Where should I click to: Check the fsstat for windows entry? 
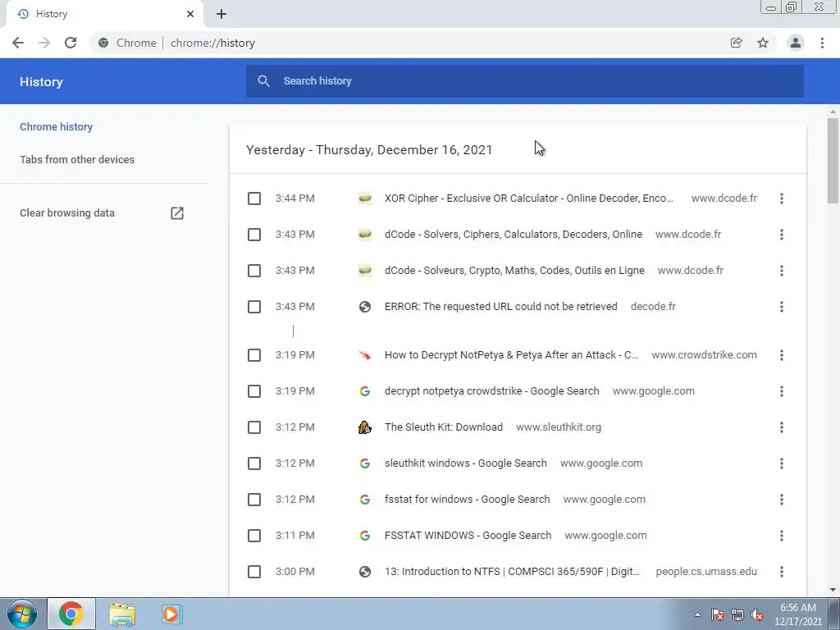point(254,500)
